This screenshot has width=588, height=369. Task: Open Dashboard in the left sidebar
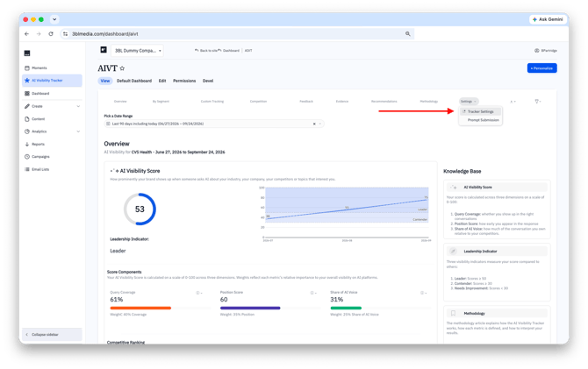point(37,94)
